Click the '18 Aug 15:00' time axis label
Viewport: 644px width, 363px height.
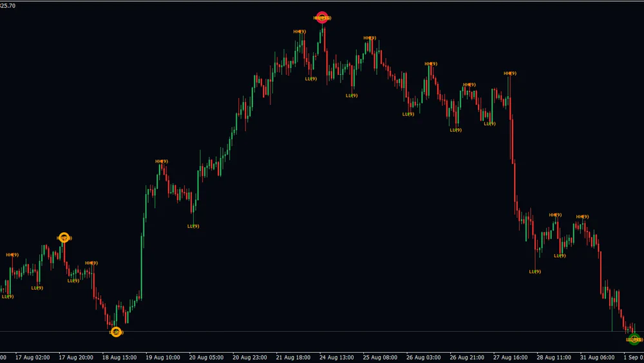[x=120, y=358]
